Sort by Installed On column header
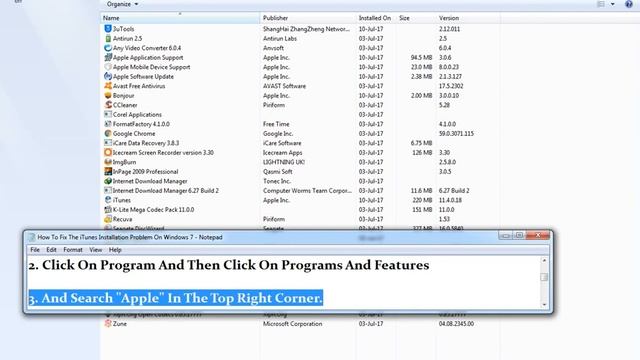Screen dimensions: 640x360 click(376, 18)
